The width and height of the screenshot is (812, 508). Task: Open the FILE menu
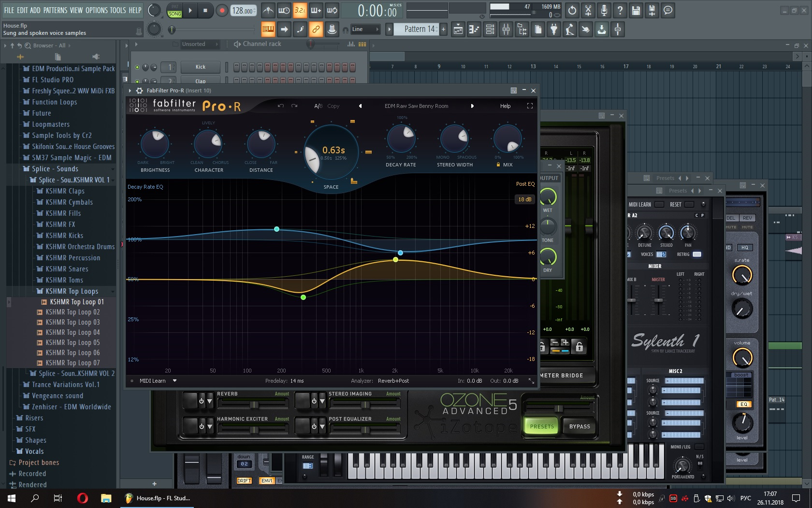click(9, 10)
